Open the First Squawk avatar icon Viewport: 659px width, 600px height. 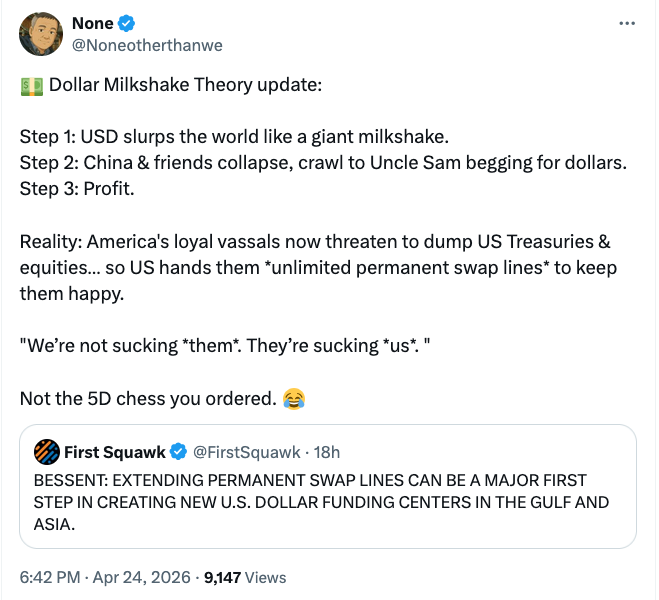point(46,452)
